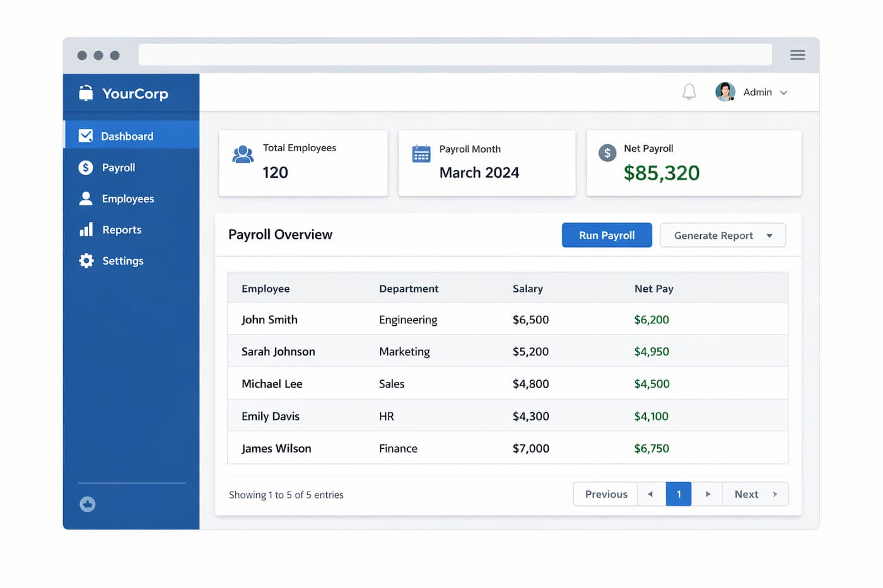Open the browser hamburger menu
Screen dimensions: 883x588
point(797,55)
